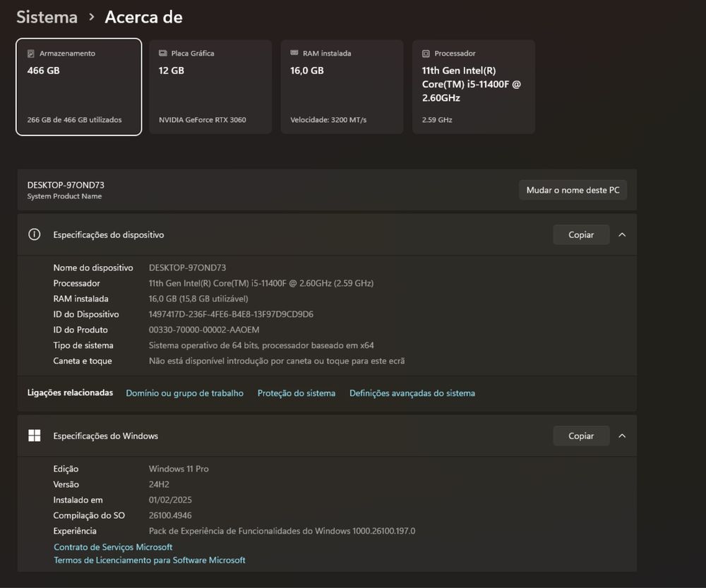This screenshot has width=706, height=588.
Task: Collapse Especificações do Windows section
Action: point(622,436)
